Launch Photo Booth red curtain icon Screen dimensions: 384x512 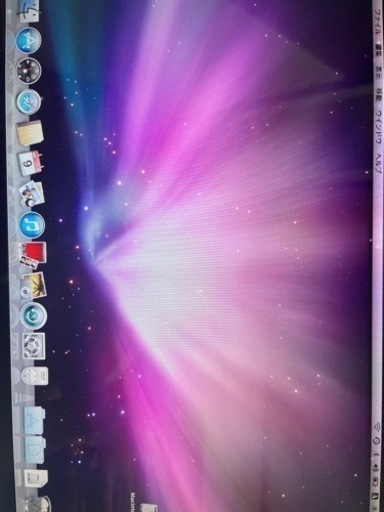tap(32, 255)
